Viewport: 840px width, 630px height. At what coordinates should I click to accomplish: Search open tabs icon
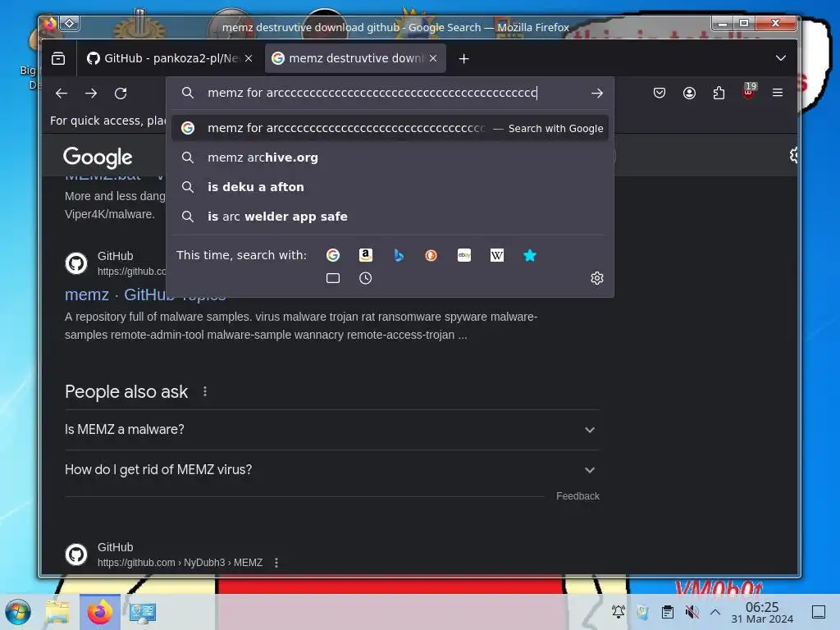(x=333, y=278)
